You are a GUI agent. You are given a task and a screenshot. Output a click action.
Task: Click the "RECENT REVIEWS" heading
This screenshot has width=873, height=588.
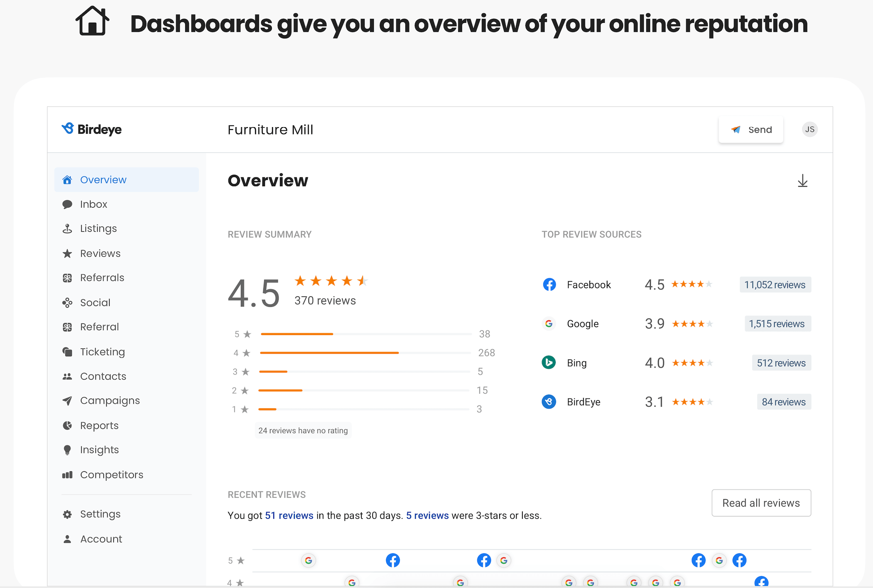tap(267, 495)
